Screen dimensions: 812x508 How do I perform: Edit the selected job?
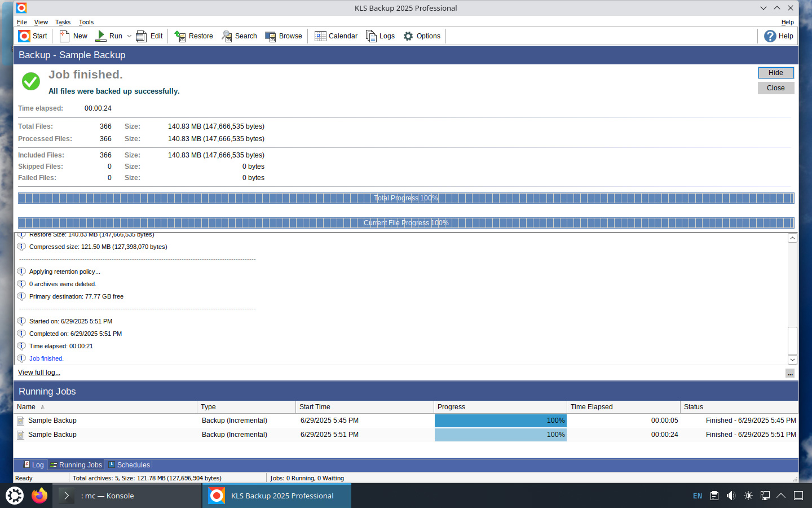pyautogui.click(x=149, y=36)
